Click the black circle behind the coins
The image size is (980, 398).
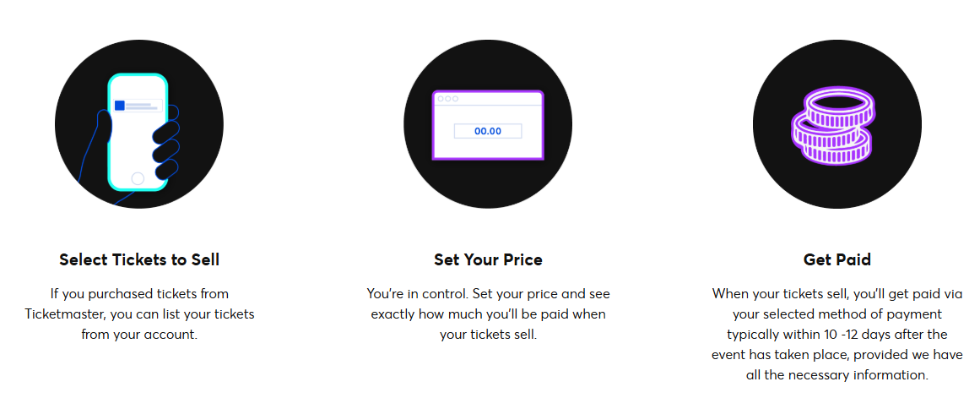(837, 124)
